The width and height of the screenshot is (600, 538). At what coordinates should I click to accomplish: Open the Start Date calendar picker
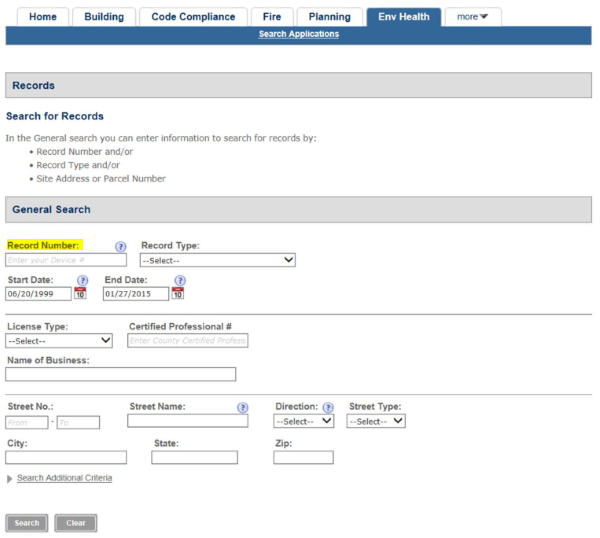[x=81, y=294]
